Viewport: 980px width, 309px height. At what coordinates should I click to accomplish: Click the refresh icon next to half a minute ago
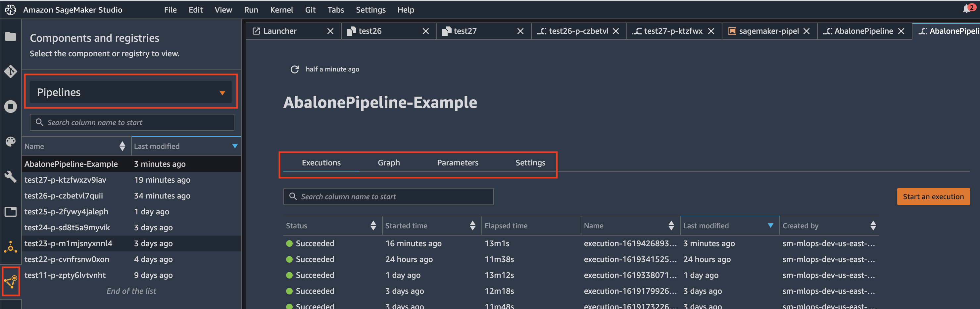click(x=294, y=69)
